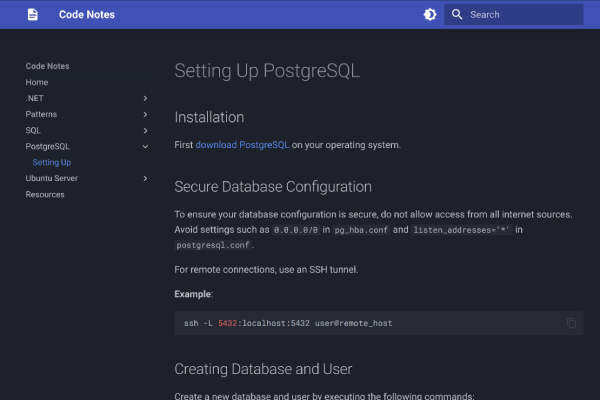Open the PostgreSQL sidebar label
The height and width of the screenshot is (400, 600).
[x=48, y=146]
